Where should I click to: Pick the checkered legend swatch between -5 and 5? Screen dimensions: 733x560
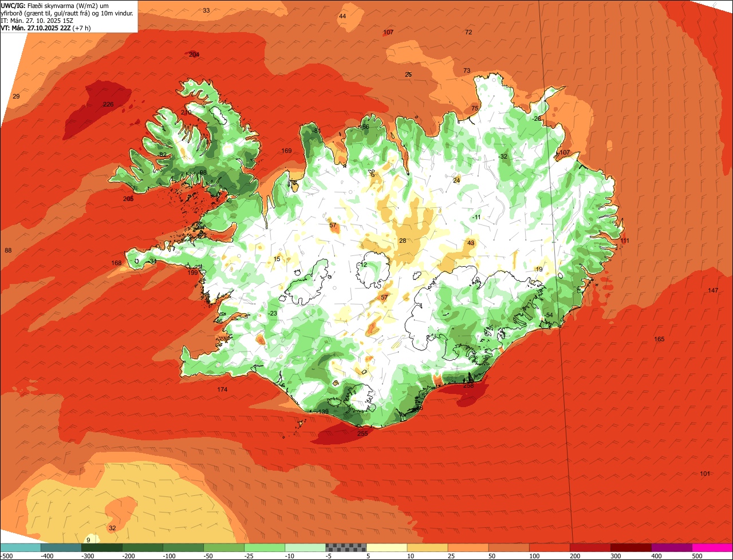coord(345,547)
